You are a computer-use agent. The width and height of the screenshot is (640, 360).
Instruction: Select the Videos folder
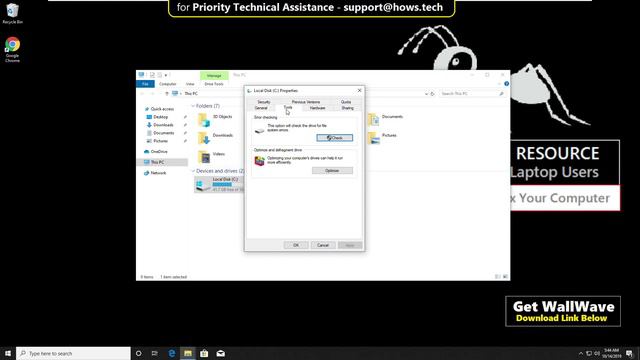click(x=211, y=157)
